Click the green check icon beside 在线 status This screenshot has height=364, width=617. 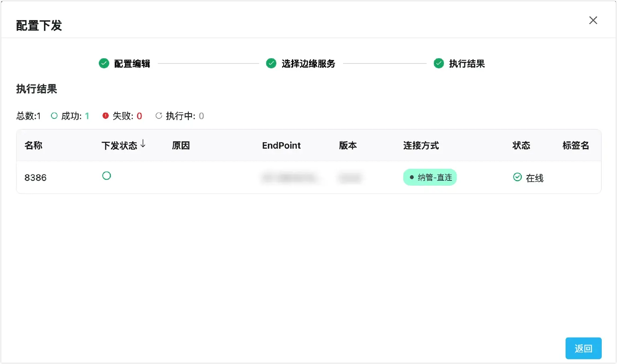[517, 177]
